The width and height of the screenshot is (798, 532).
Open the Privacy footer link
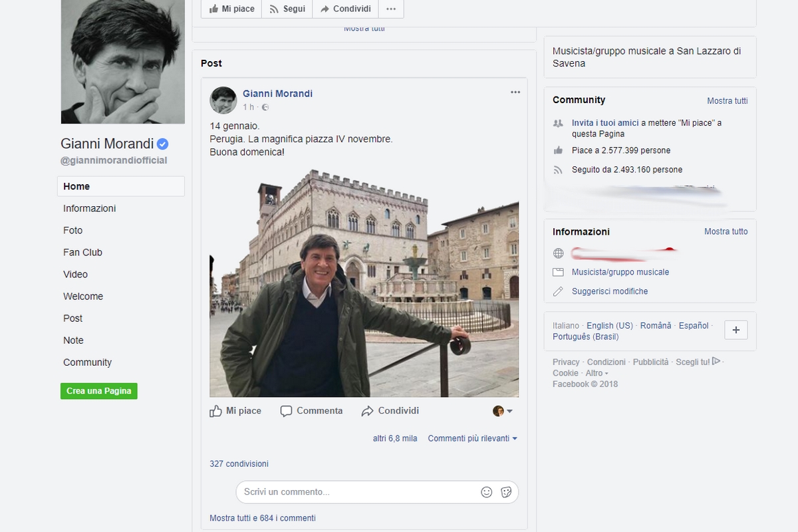[x=566, y=362]
